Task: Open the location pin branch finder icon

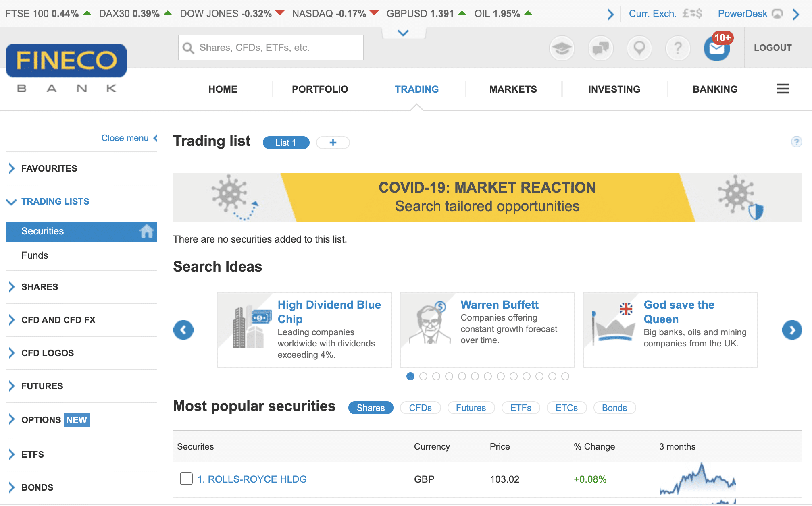Action: click(639, 48)
